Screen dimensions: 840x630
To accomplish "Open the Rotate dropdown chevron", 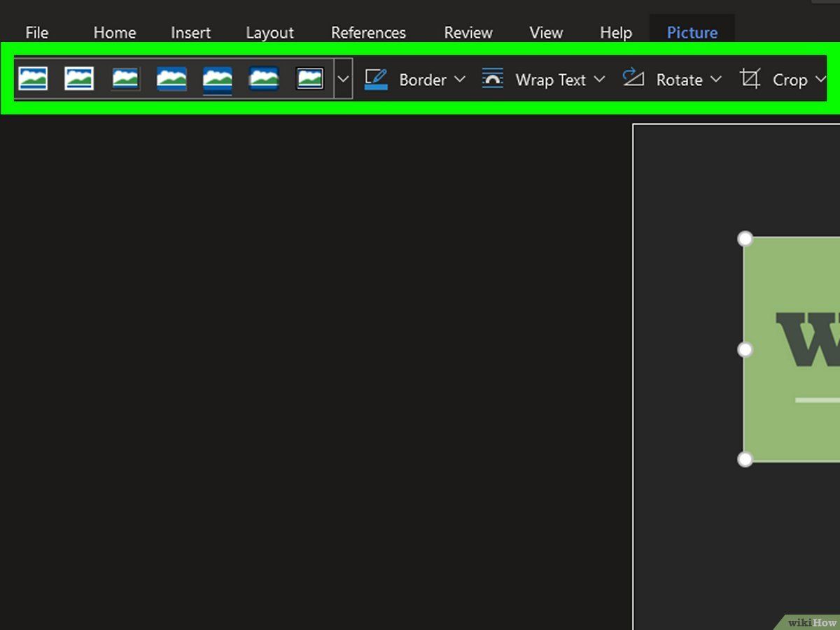I will tap(715, 79).
